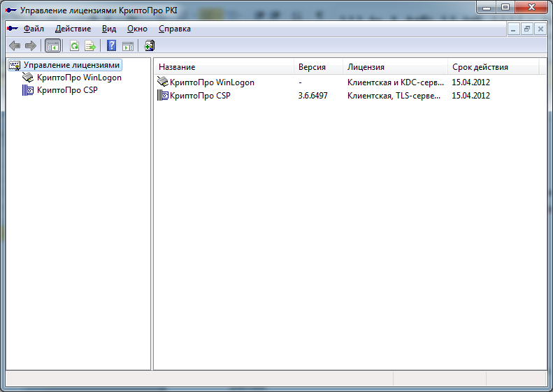This screenshot has height=392, width=553.
Task: Click the Refresh toolbar icon
Action: point(74,46)
